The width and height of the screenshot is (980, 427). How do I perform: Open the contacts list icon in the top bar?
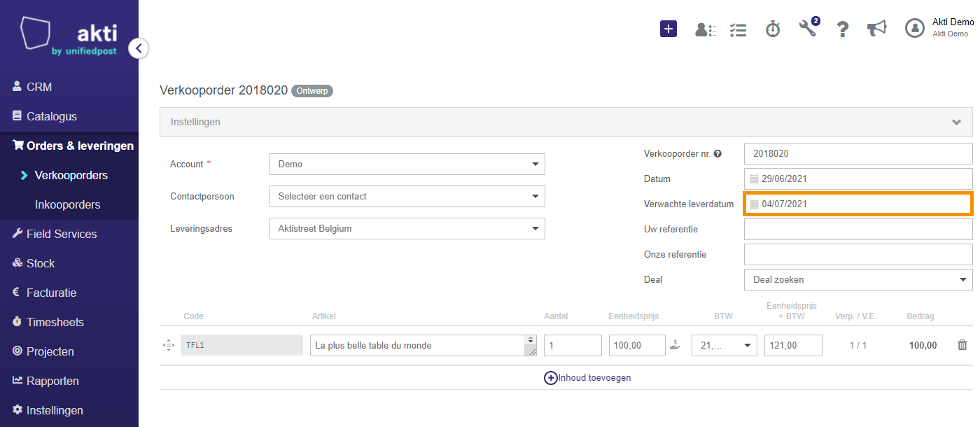(x=705, y=29)
